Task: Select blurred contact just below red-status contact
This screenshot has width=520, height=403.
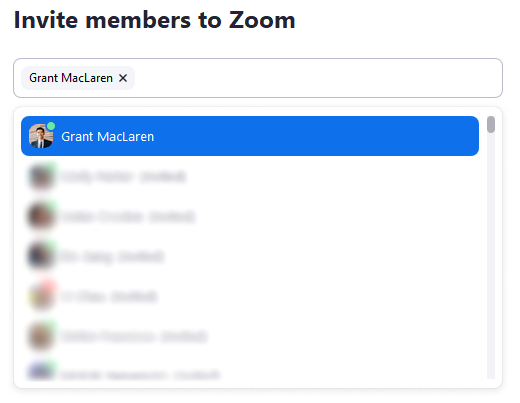Action: pos(250,336)
